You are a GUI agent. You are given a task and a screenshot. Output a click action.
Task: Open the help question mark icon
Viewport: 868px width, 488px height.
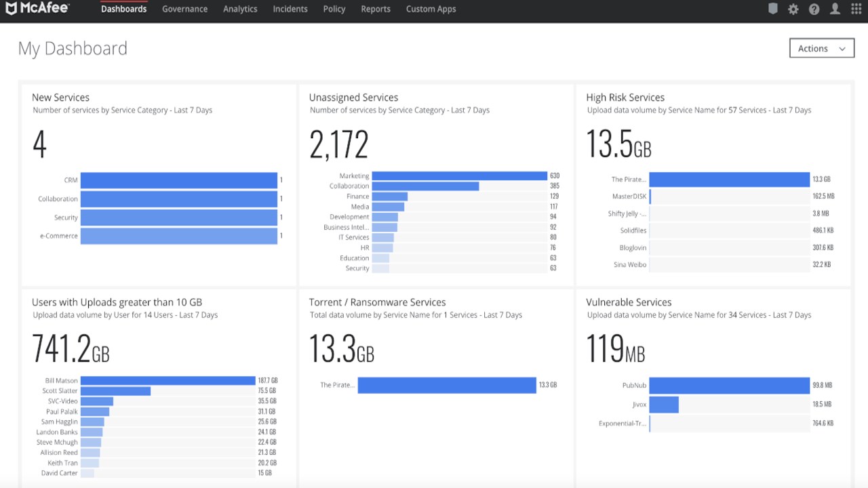[x=814, y=9]
